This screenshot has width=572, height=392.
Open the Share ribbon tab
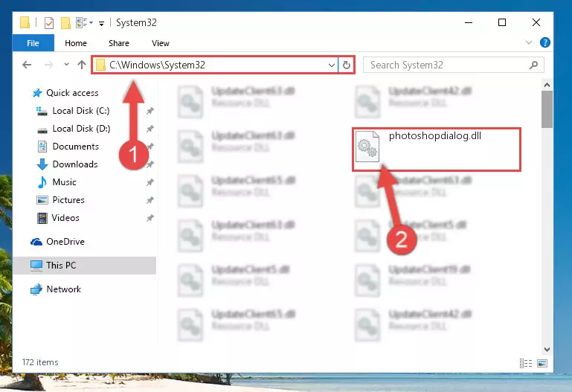(119, 43)
